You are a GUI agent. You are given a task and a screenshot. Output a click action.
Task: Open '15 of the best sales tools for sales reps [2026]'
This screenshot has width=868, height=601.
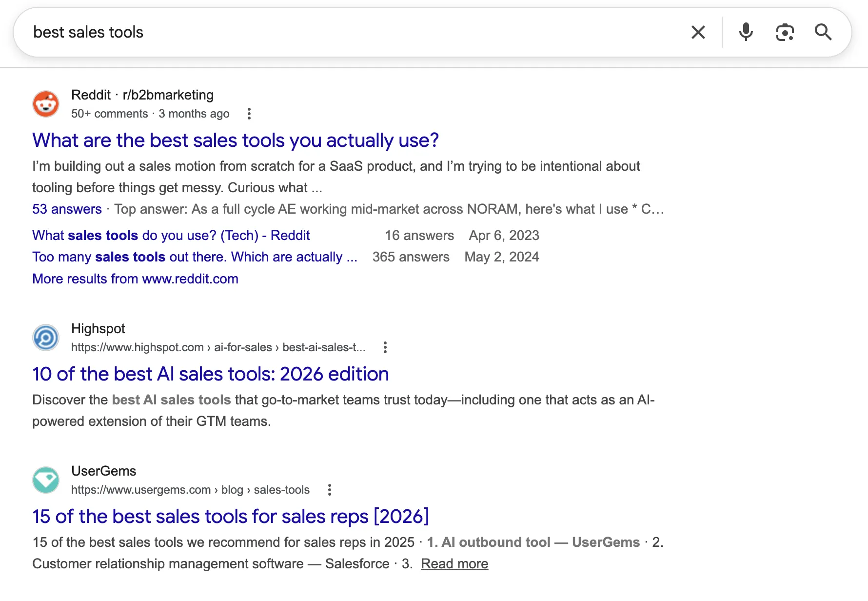(231, 517)
